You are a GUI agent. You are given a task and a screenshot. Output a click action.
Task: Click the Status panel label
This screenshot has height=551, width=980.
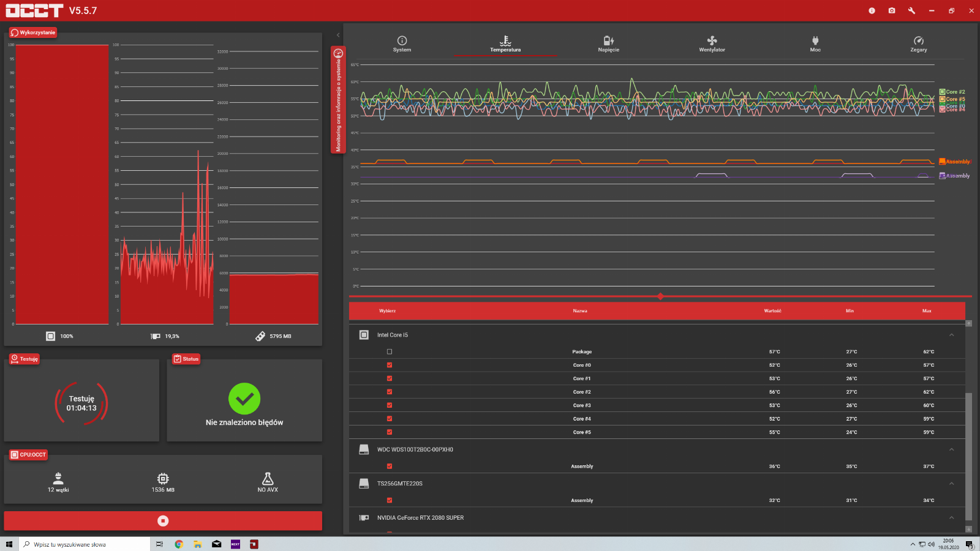point(186,359)
